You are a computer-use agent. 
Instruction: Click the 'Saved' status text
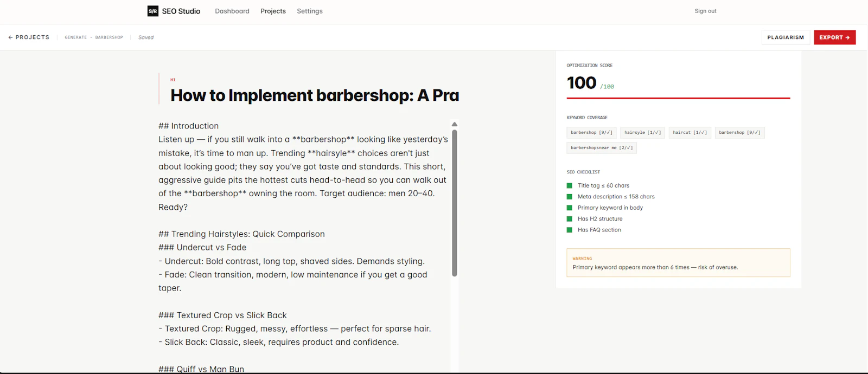point(146,37)
